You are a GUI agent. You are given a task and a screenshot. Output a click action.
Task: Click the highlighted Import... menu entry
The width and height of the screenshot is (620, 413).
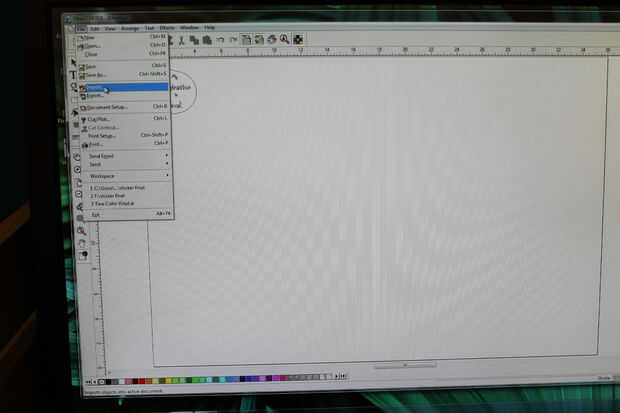click(x=124, y=87)
